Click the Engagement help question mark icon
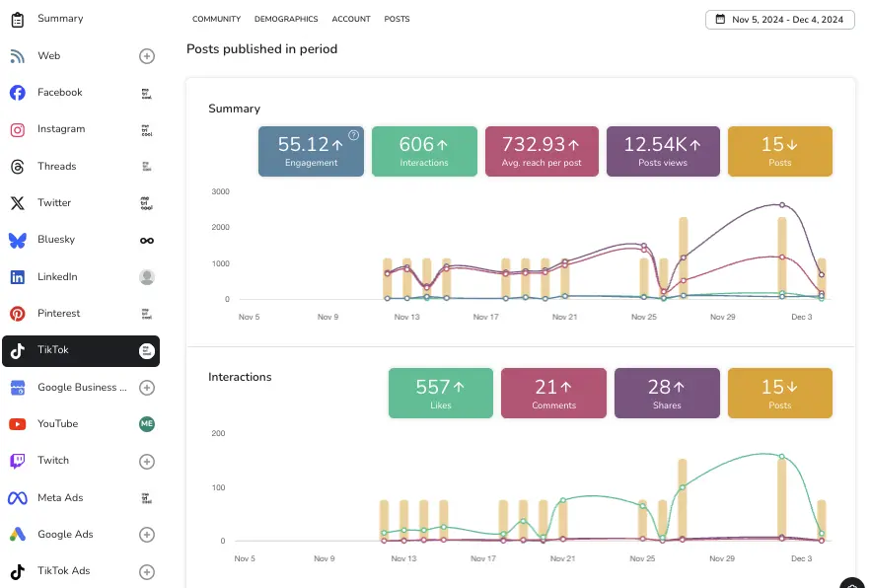 point(353,135)
